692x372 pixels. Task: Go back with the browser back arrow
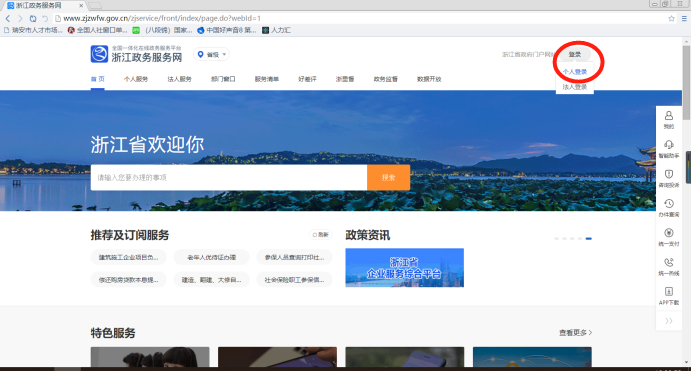pyautogui.click(x=8, y=19)
